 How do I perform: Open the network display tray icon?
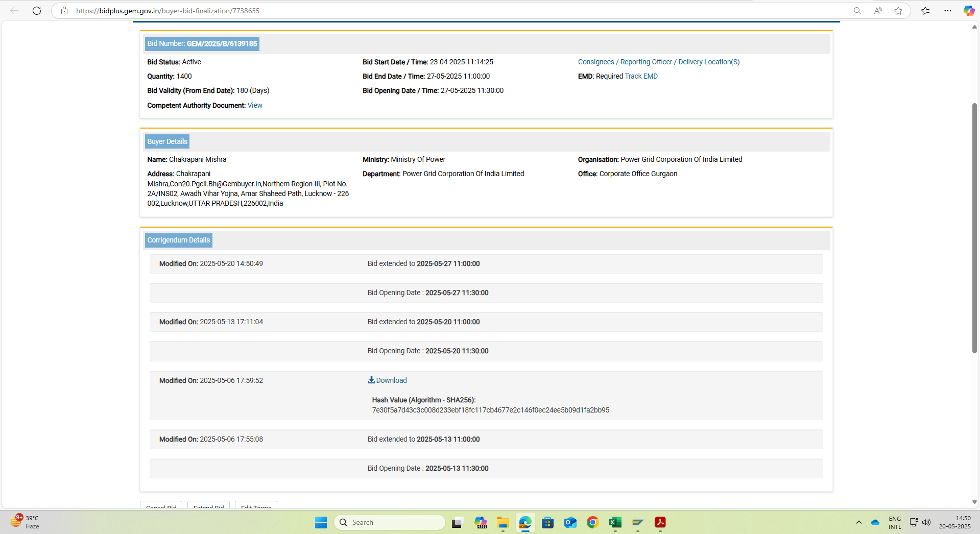click(914, 522)
